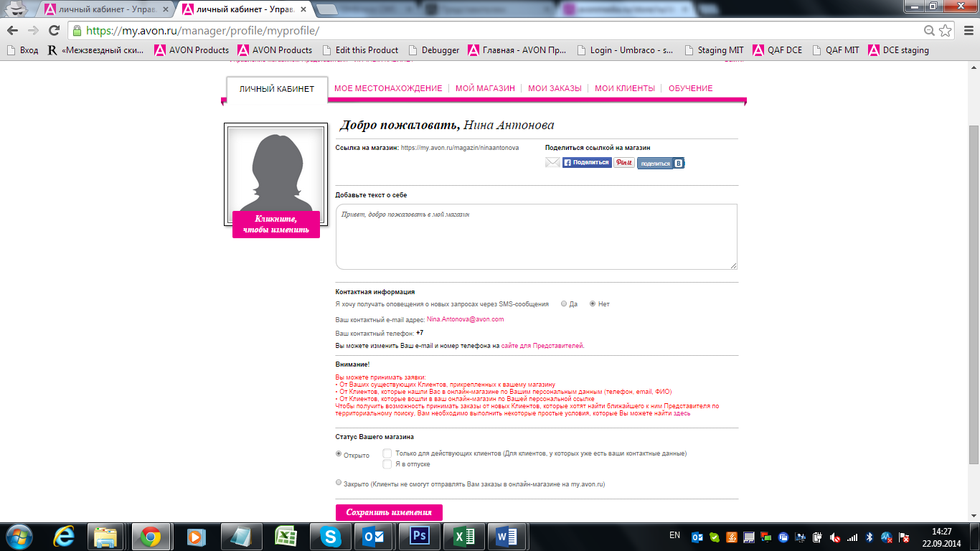The image size is (980, 551).
Task: Click the Java icon in system tray
Action: (x=731, y=537)
